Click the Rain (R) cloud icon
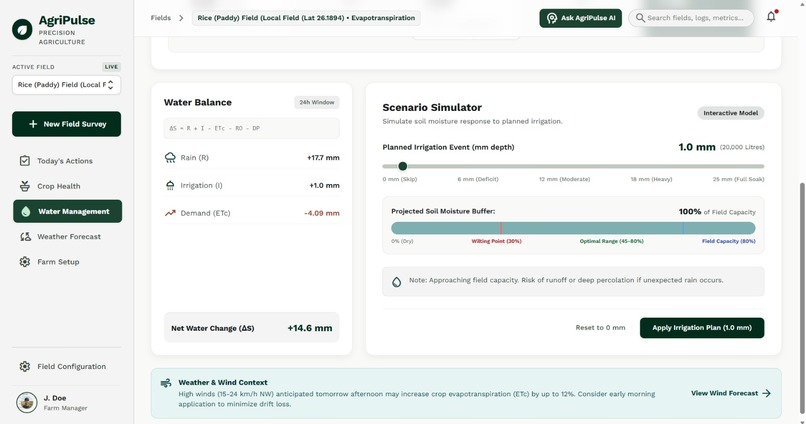 point(170,157)
